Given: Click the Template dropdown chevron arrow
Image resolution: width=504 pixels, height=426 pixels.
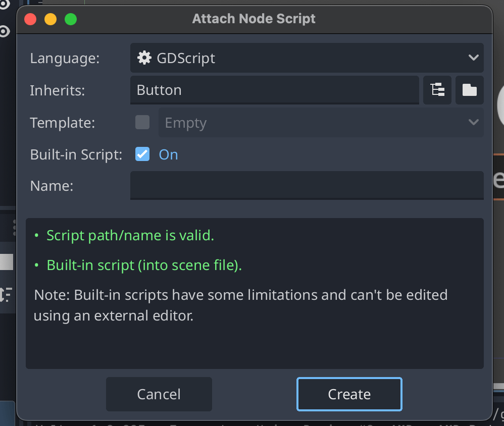Looking at the screenshot, I should click(474, 122).
